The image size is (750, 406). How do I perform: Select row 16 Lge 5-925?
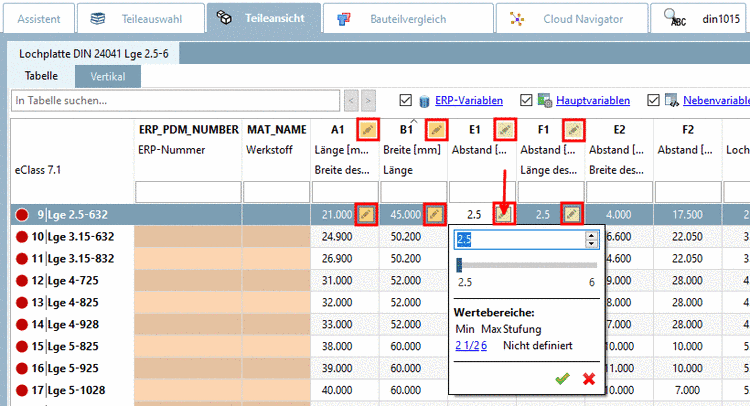72,369
